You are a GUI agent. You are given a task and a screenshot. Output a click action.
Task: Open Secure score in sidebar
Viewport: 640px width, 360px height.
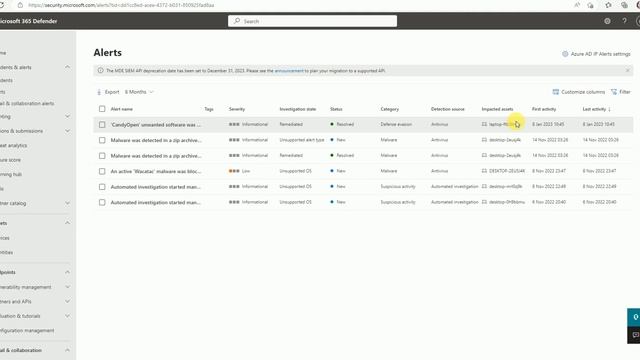tap(10, 160)
